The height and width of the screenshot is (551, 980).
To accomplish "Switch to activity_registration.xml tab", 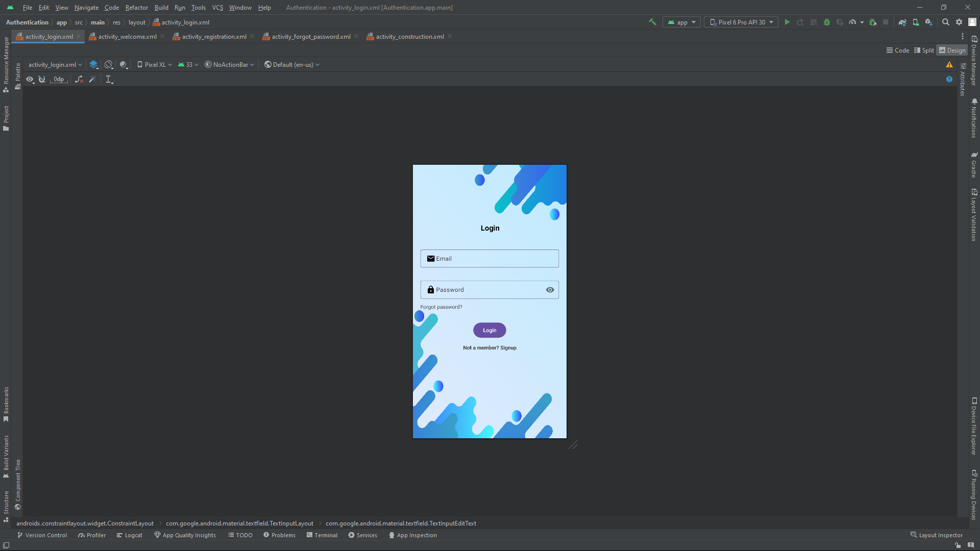I will pos(214,37).
